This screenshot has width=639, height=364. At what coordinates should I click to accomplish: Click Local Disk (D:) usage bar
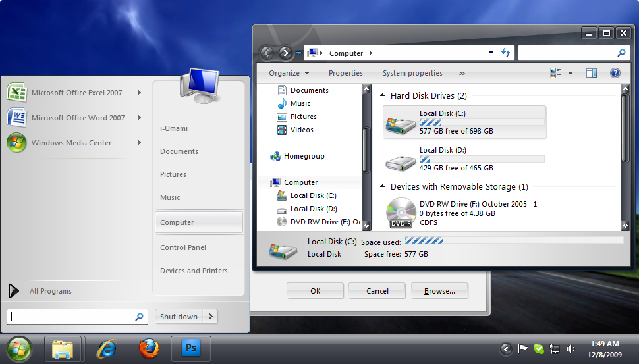click(x=482, y=159)
